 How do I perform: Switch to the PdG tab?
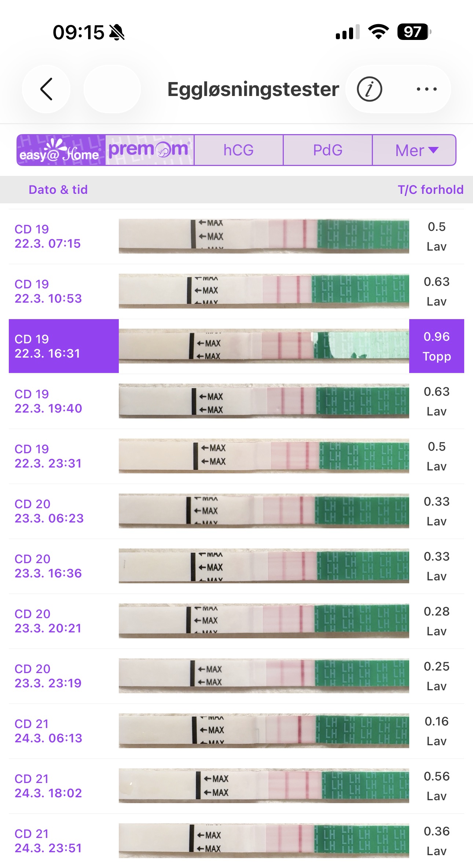(327, 150)
